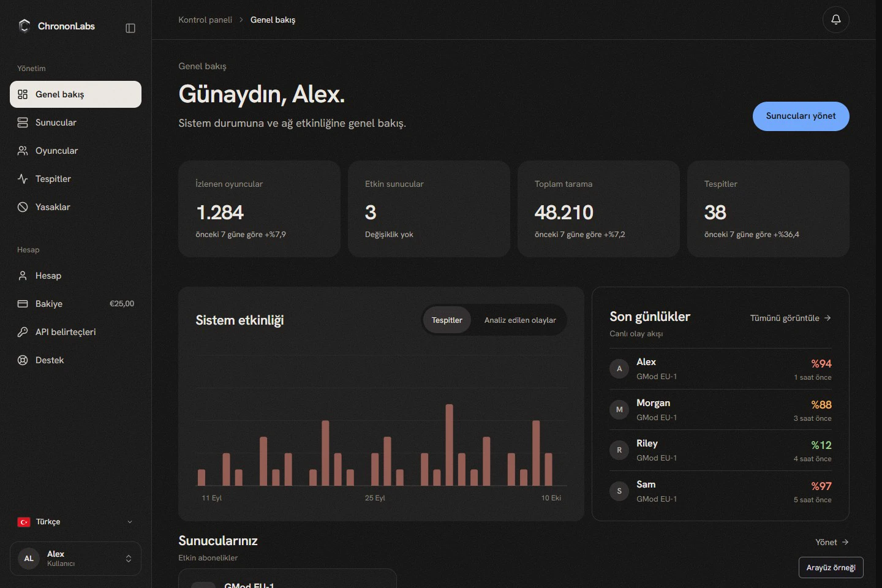This screenshot has height=588, width=882.
Task: Click the Hesap user icon
Action: click(x=23, y=276)
